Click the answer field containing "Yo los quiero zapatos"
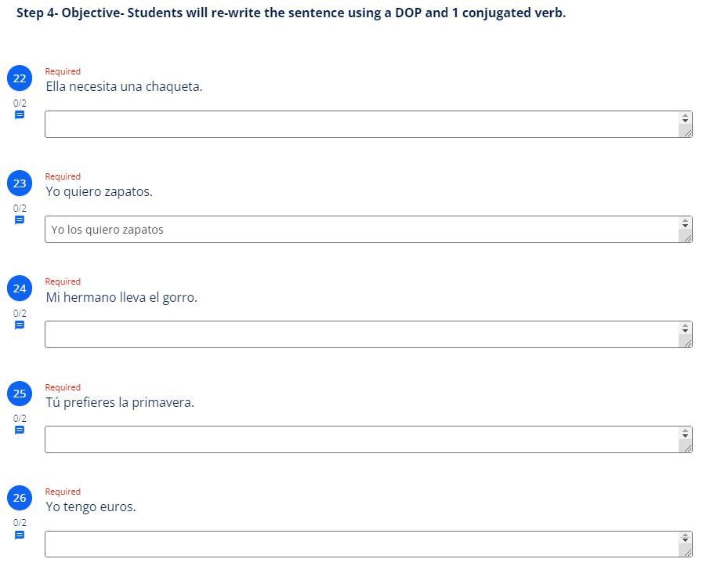Viewport: 728px width, 588px height. pyautogui.click(x=360, y=229)
